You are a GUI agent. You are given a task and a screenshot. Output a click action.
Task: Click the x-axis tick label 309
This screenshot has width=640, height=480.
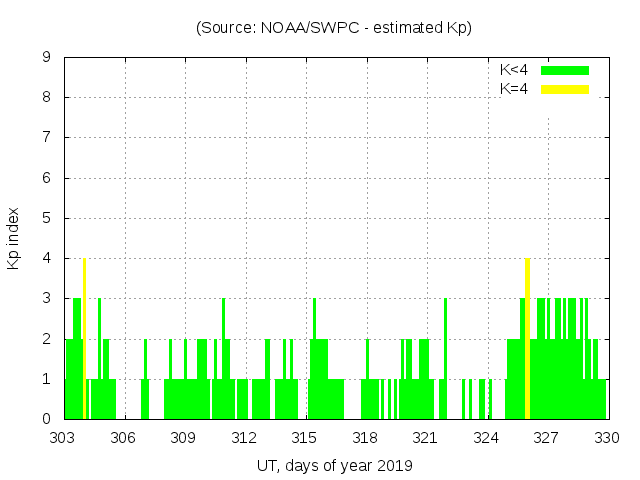(184, 438)
